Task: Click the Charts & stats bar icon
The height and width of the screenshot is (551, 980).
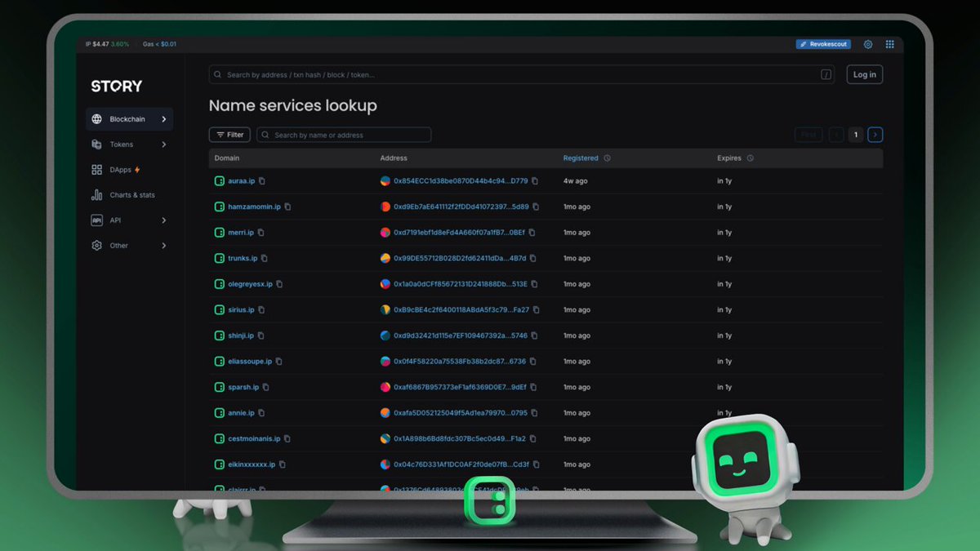Action: tap(96, 195)
